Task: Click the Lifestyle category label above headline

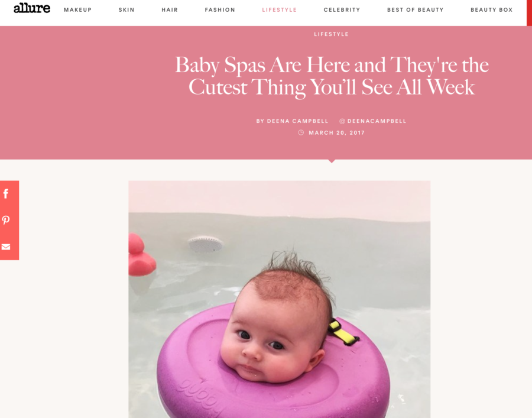Action: click(331, 34)
